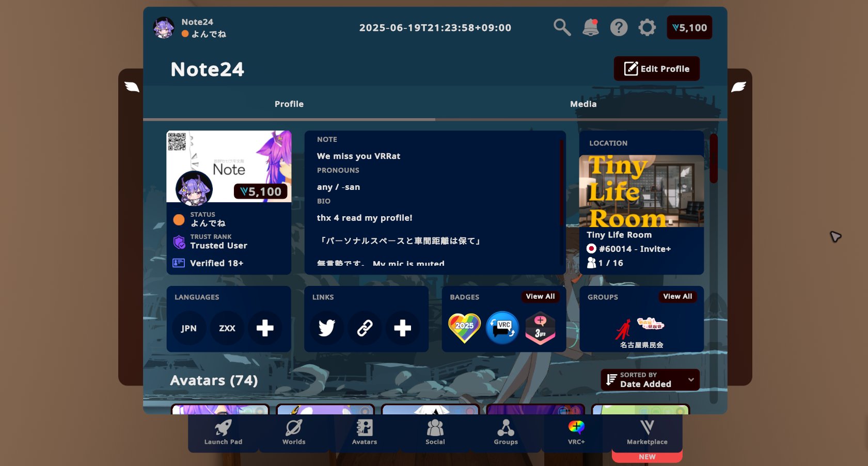Click the 'We miss you VRRat' note text
Image resolution: width=868 pixels, height=466 pixels.
(x=358, y=156)
